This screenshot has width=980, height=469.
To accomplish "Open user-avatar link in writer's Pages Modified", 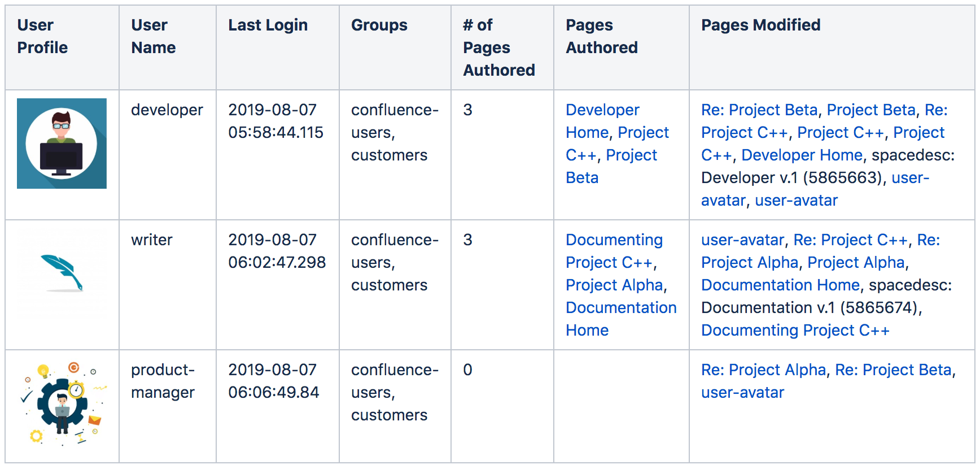I will pyautogui.click(x=743, y=240).
